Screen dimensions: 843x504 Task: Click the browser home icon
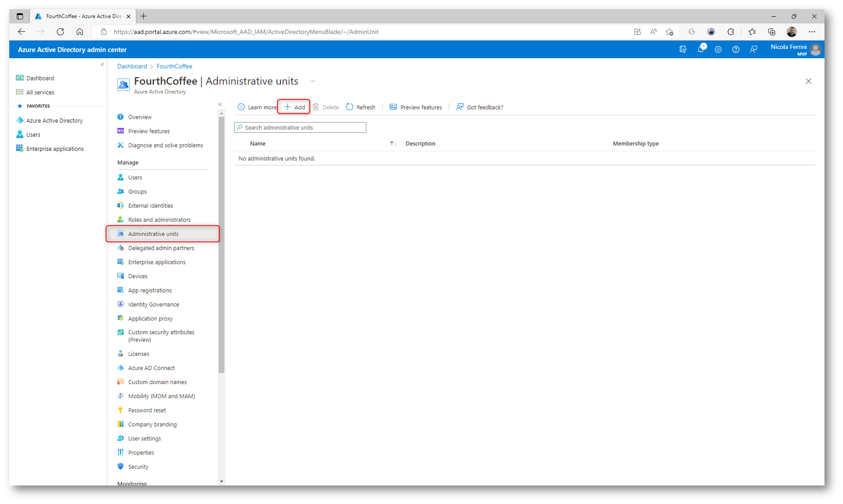point(80,32)
